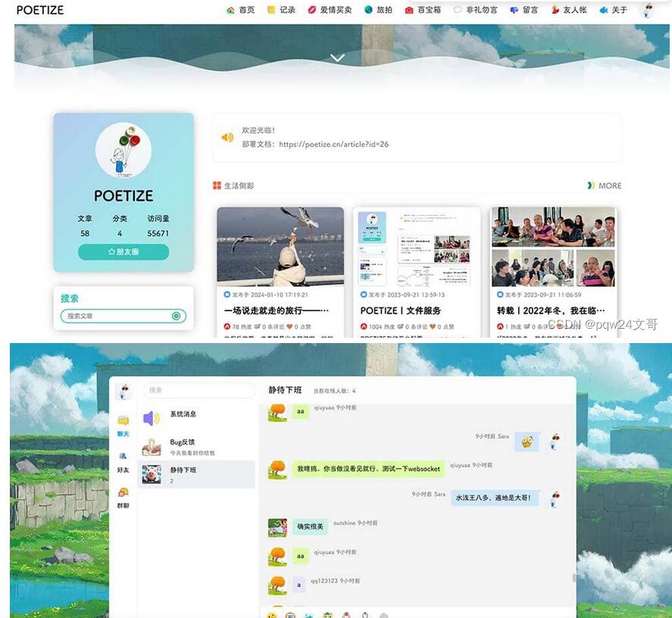Click the announcement speaker icon
The height and width of the screenshot is (618, 672).
click(227, 137)
